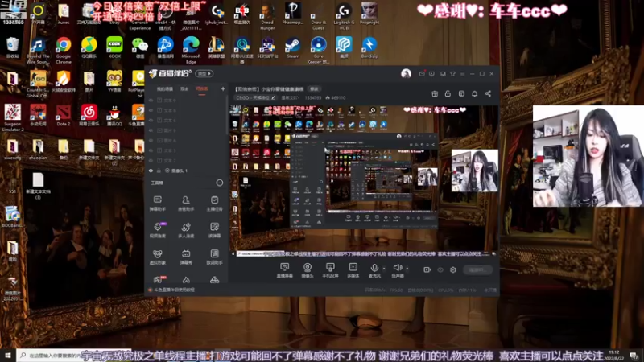Toggle visibility of the 文本 5 source

pyautogui.click(x=151, y=150)
